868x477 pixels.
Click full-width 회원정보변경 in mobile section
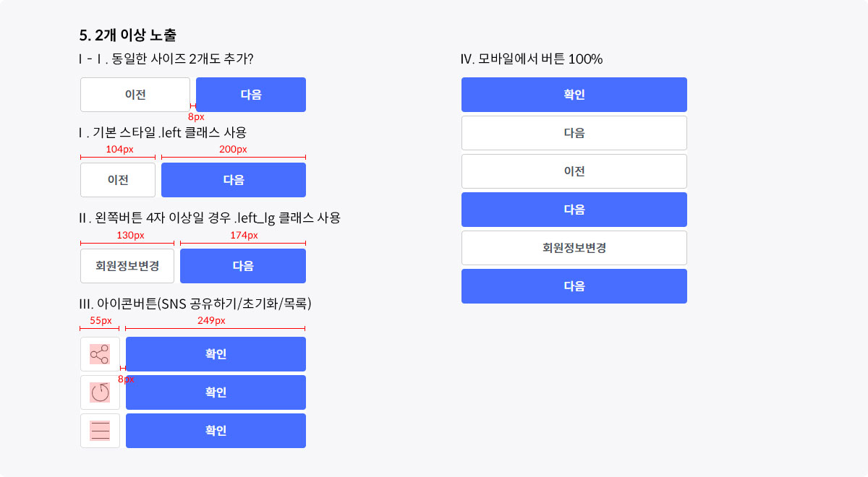(x=574, y=248)
